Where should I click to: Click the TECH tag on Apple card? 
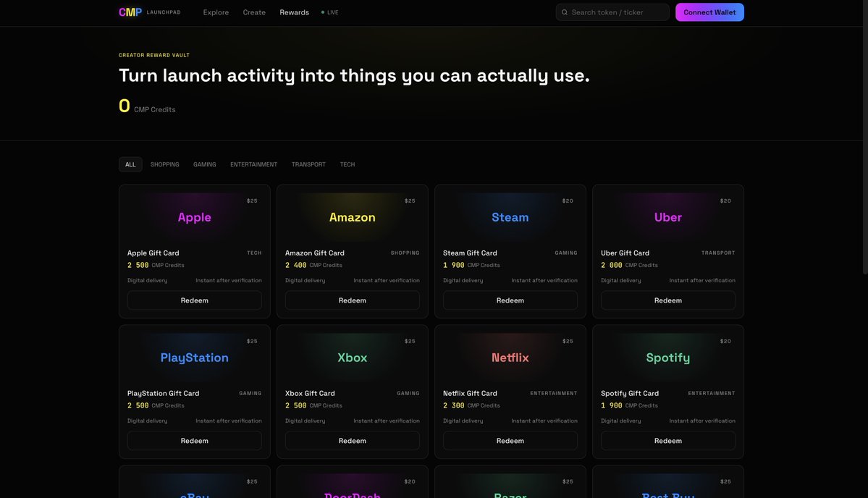(x=254, y=253)
